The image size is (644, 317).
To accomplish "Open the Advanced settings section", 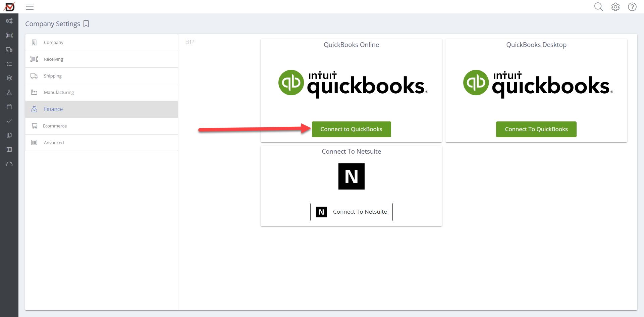I will (x=102, y=143).
